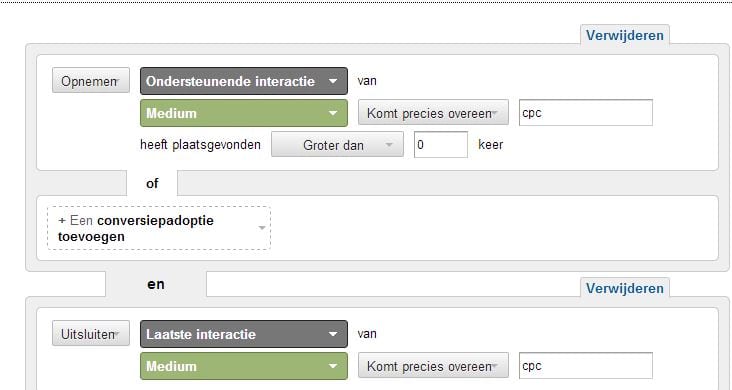Select the first green Medium dimension box
This screenshot has width=732, height=390.
click(x=244, y=113)
